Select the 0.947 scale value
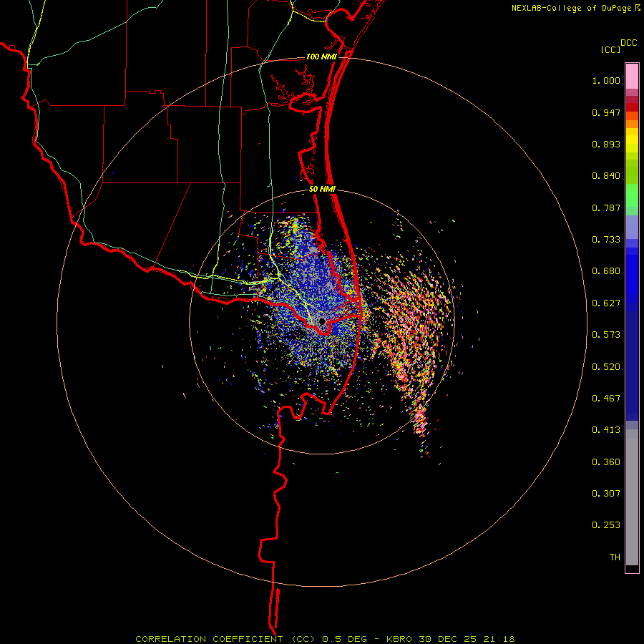The width and height of the screenshot is (644, 644). (606, 112)
